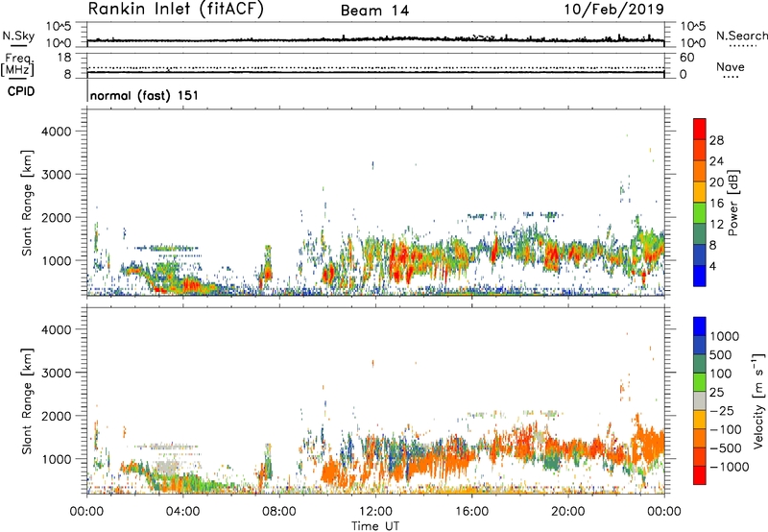
Task: Click the "Time UT" axis title
Action: (x=375, y=526)
